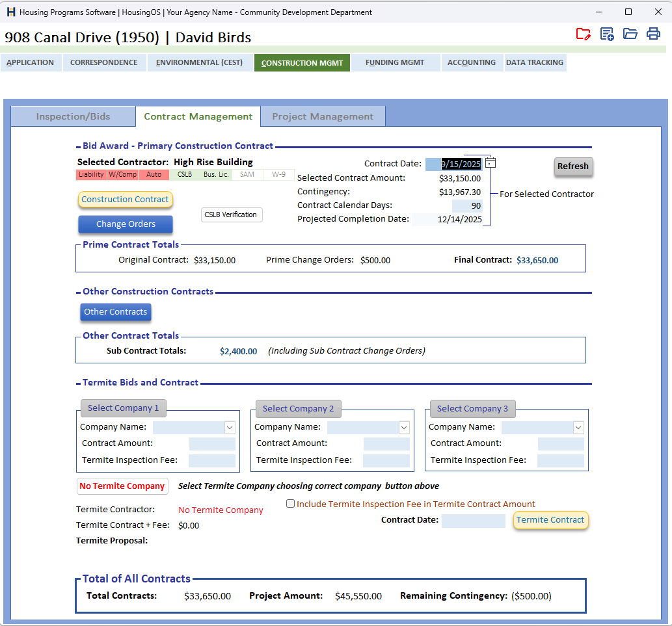Click Sub Contract Totals value $2,400.00
The height and width of the screenshot is (626, 672).
point(238,352)
